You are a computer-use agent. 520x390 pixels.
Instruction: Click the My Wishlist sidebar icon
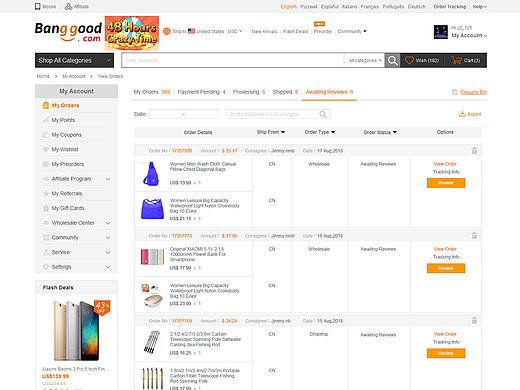tap(46, 149)
